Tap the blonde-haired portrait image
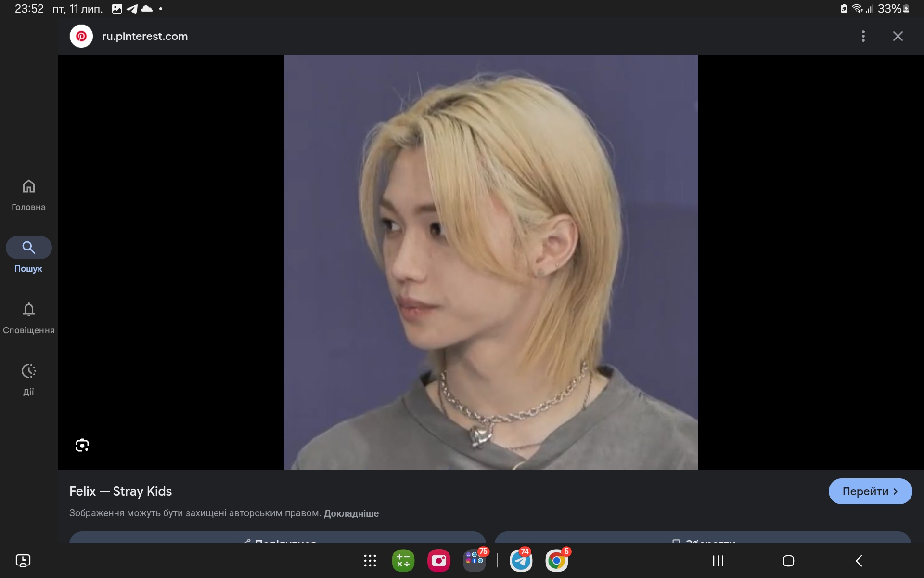924x578 pixels. 490,262
